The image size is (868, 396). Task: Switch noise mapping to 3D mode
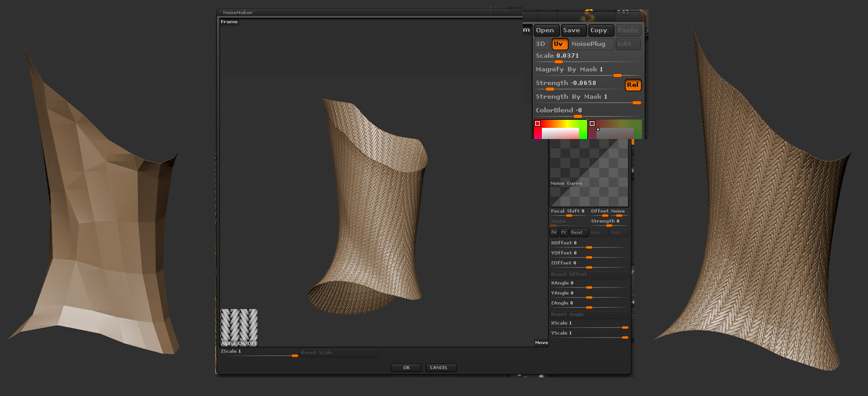(541, 44)
